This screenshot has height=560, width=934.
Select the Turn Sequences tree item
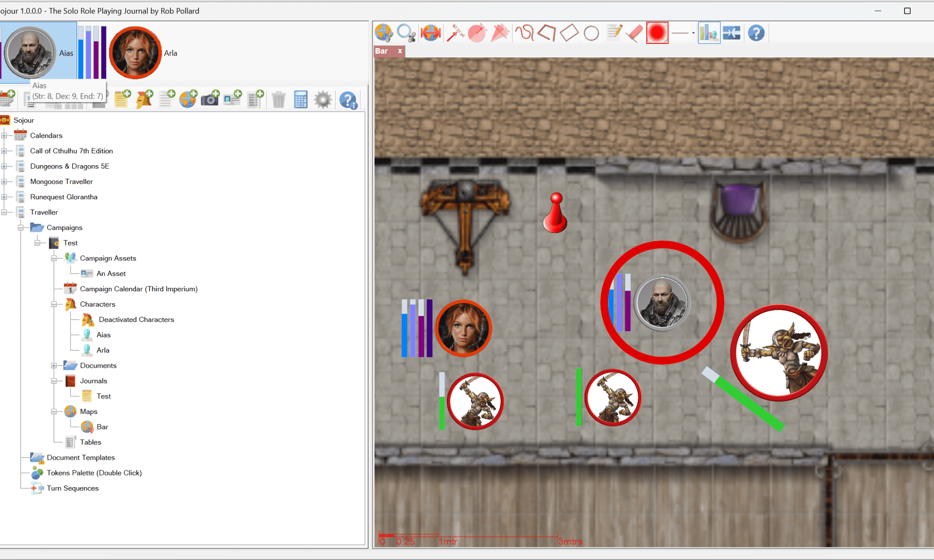coord(72,488)
